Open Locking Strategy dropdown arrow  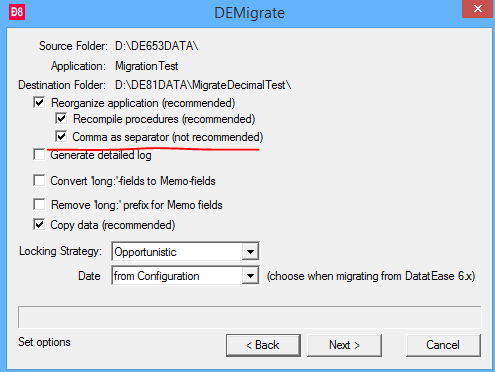[x=250, y=252]
